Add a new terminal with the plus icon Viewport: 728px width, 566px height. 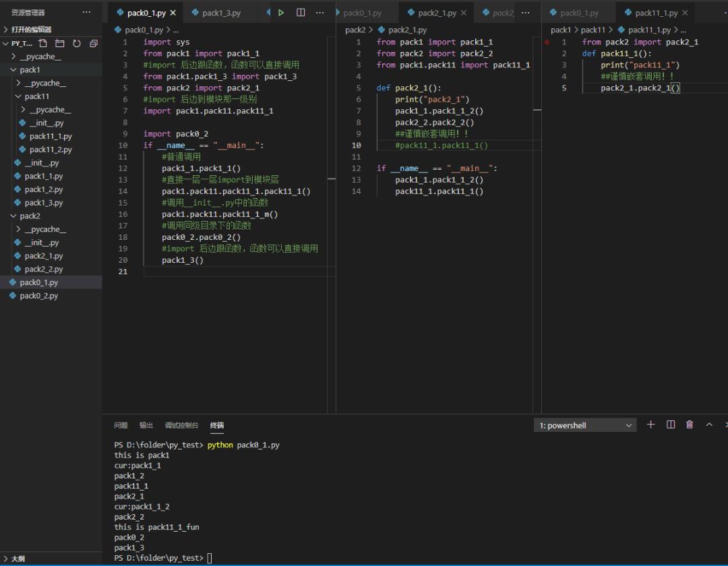pos(650,425)
